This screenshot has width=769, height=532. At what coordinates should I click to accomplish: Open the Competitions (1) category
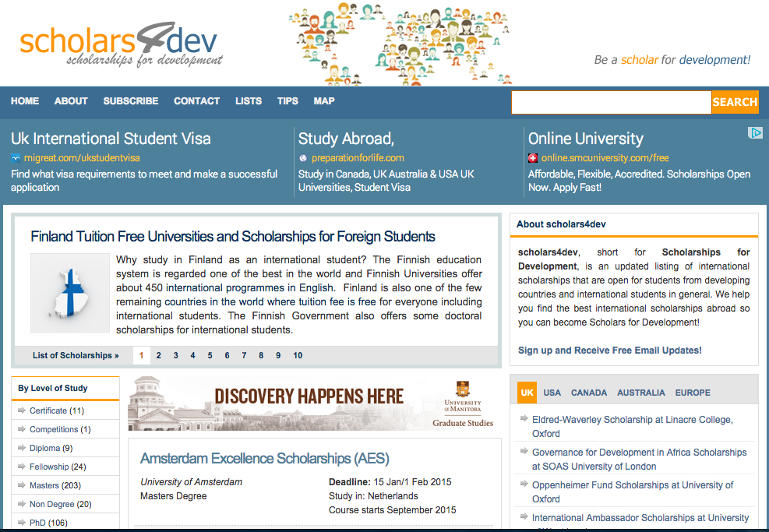point(60,429)
